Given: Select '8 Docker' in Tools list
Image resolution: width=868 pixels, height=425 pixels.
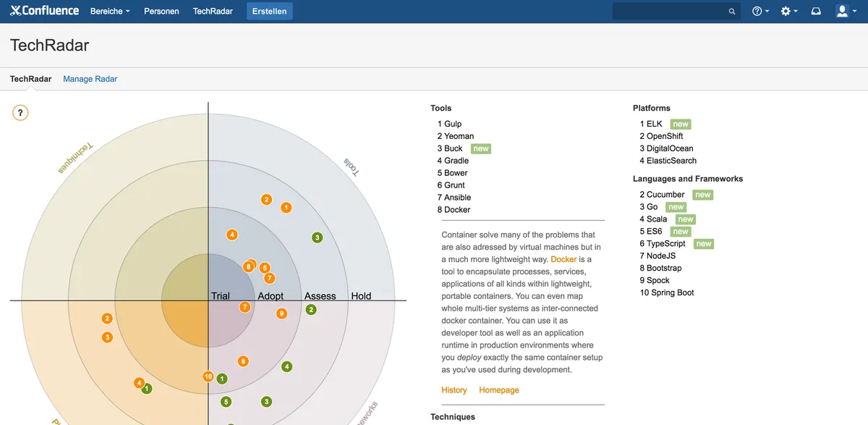Looking at the screenshot, I should pyautogui.click(x=454, y=210).
